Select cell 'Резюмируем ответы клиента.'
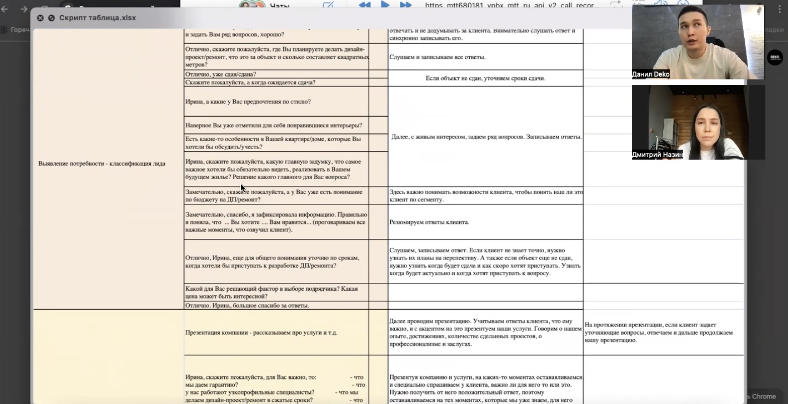Screen dimensions: 788x404 click(485, 222)
